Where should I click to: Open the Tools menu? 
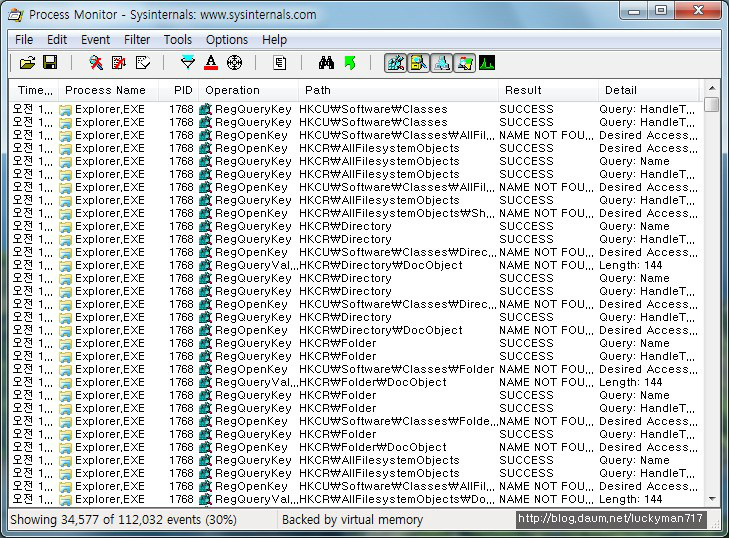tap(178, 40)
